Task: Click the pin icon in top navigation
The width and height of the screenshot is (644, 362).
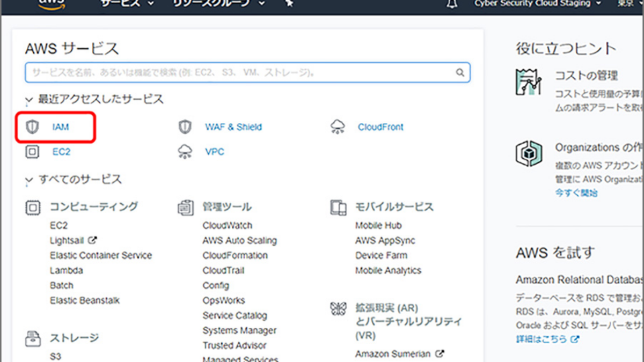Action: [x=289, y=4]
